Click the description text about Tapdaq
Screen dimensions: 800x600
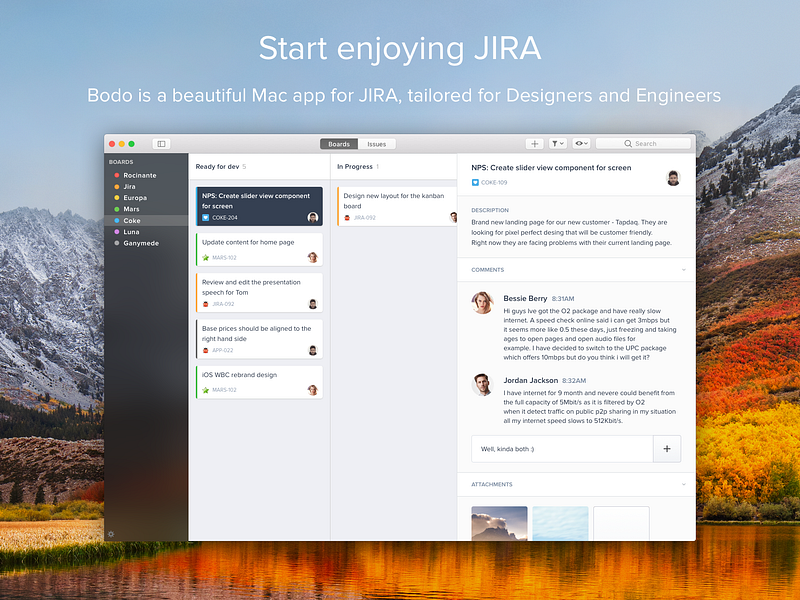point(571,233)
